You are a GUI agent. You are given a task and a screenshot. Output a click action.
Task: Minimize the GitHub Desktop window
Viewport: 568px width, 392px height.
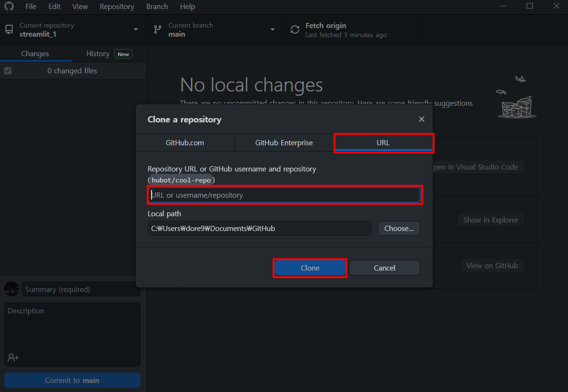503,6
